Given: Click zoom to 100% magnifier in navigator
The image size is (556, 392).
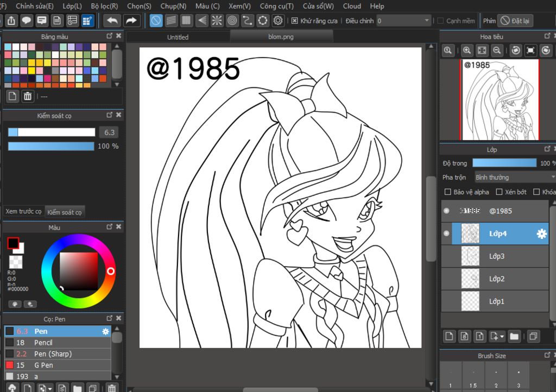Looking at the screenshot, I should [448, 50].
